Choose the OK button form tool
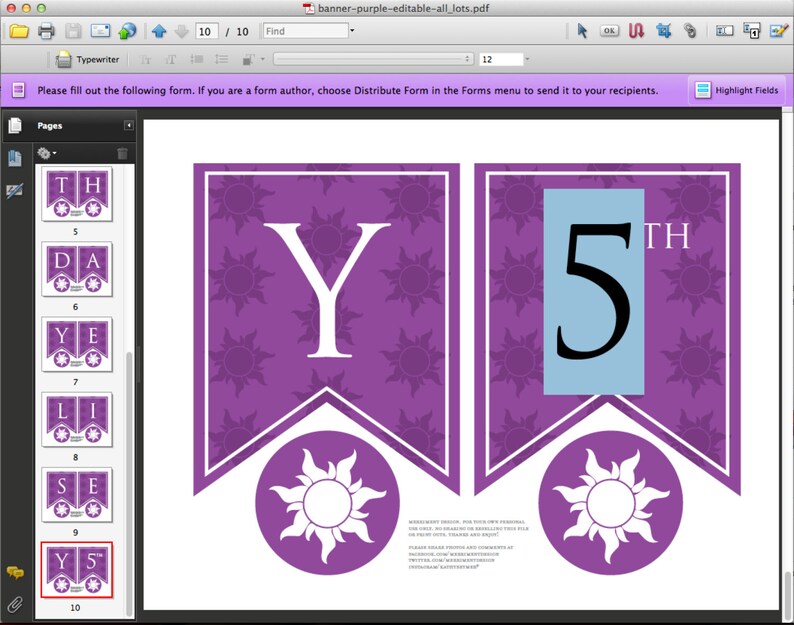The height and width of the screenshot is (625, 794). coord(609,31)
